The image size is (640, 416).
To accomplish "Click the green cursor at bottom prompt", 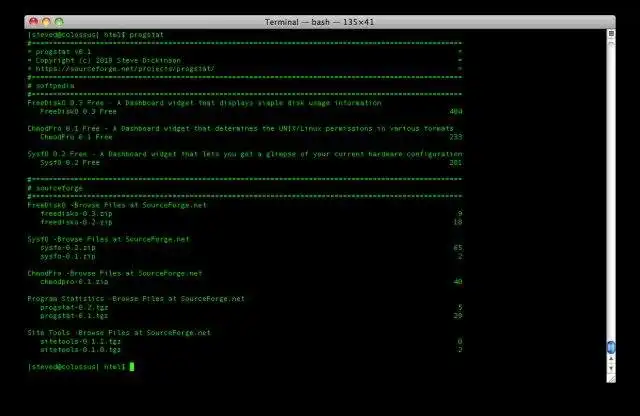I will [132, 367].
